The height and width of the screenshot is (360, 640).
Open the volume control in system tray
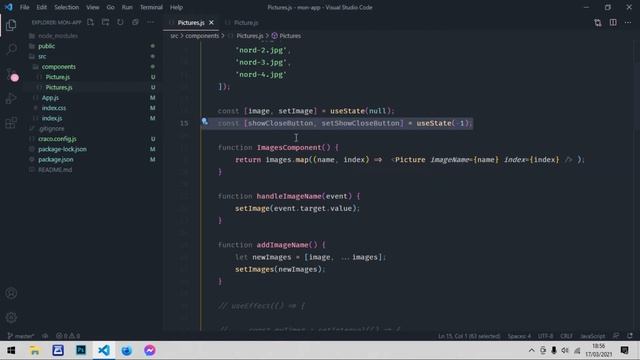click(x=565, y=350)
